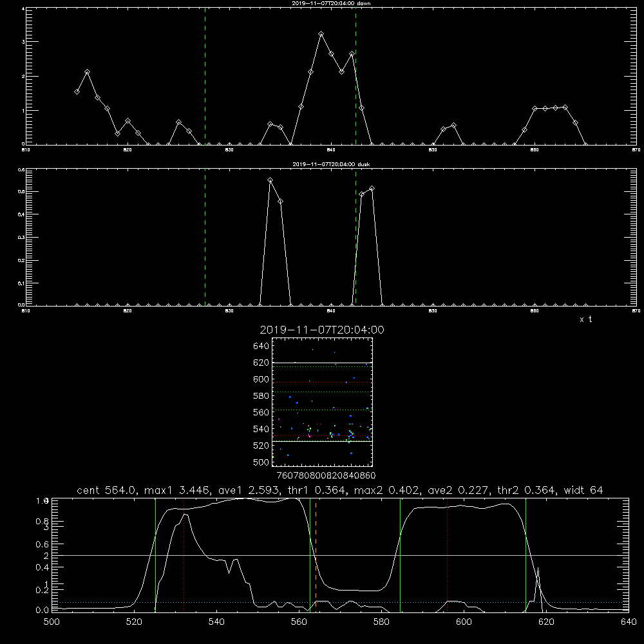Click the 540 label on the scatter plot y-axis
The width and height of the screenshot is (644, 644).
pyautogui.click(x=261, y=429)
